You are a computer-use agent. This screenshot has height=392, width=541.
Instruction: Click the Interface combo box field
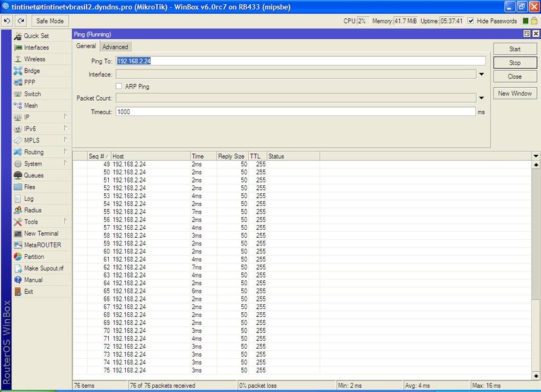296,74
